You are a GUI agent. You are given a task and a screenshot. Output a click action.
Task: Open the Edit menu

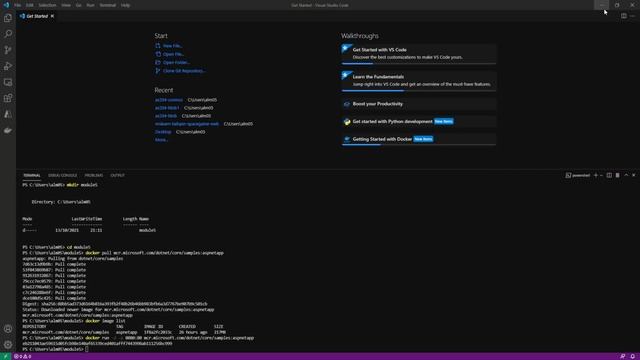pos(30,5)
